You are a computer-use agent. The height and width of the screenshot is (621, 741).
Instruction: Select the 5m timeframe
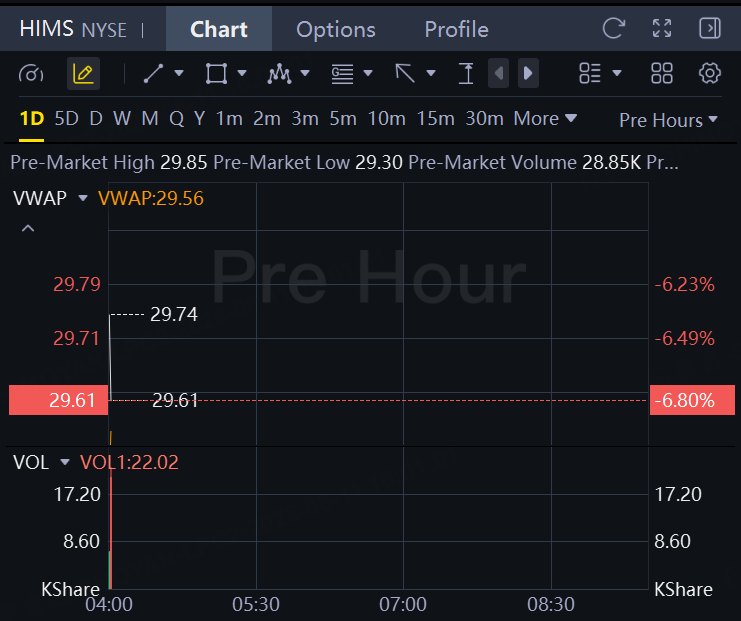click(x=343, y=119)
